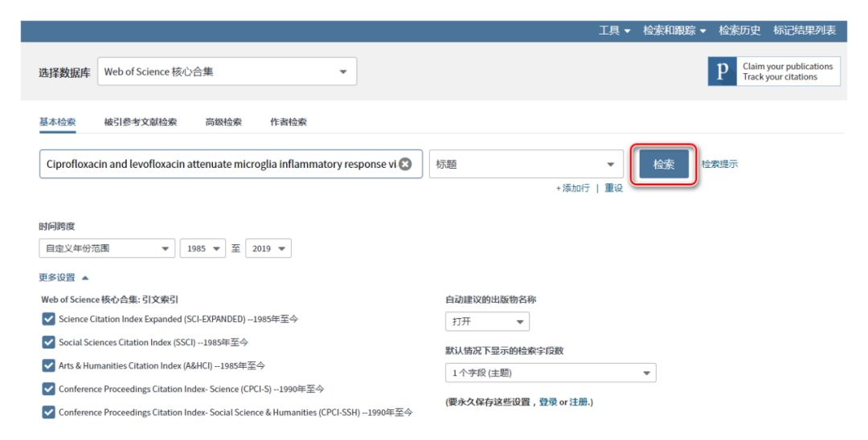Switch to the 被引参考文献检索 tab

[141, 122]
